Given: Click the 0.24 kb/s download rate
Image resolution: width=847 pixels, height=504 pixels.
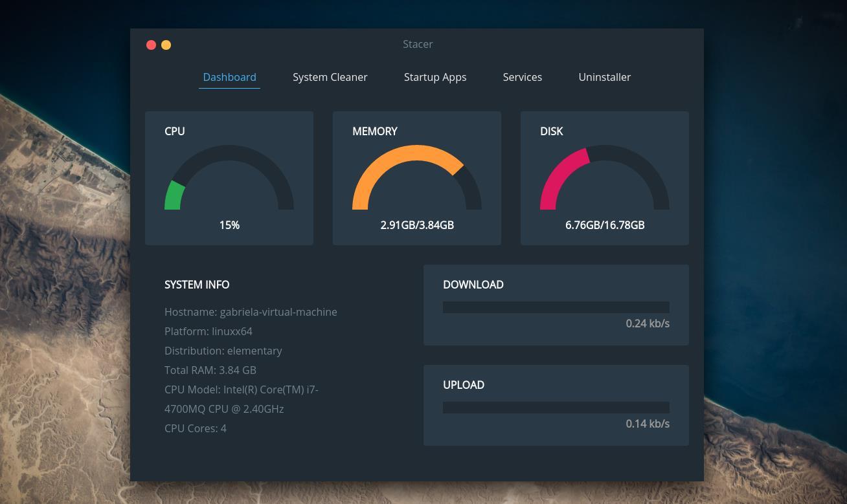Looking at the screenshot, I should coord(648,323).
